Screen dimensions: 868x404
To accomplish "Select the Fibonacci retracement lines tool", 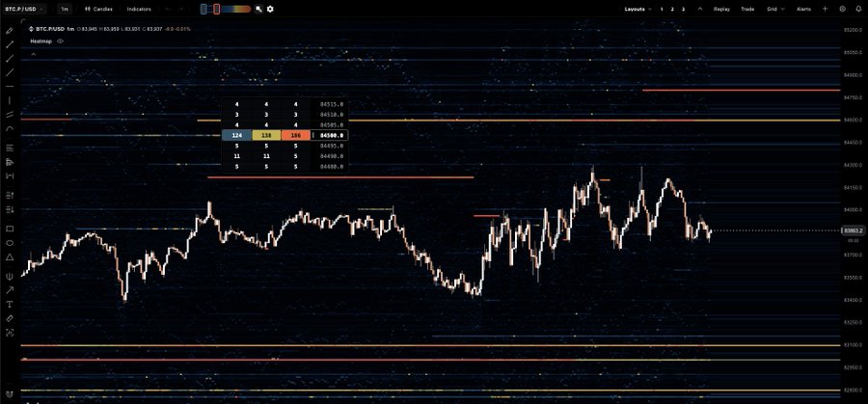I will click(10, 148).
